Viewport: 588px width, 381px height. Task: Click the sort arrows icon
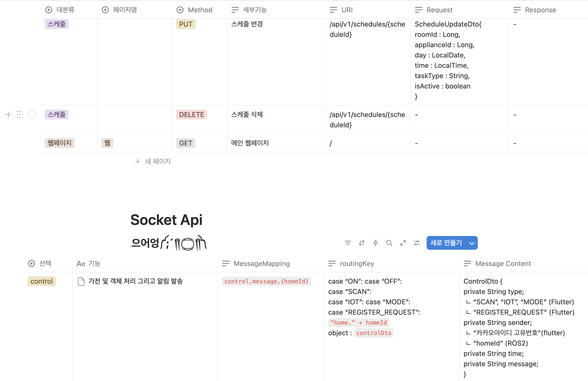pos(361,243)
